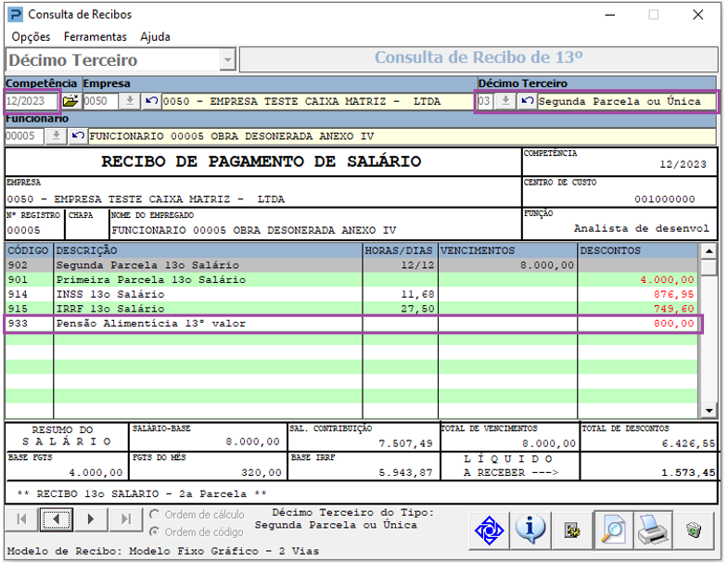Click the receipt list scrollbar down arrow
This screenshot has height=563, width=728.
click(709, 410)
